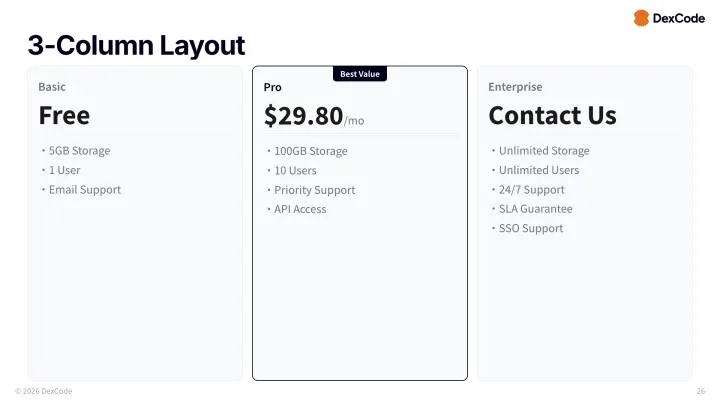Click the © 2026 DexCode footer text

(x=43, y=391)
